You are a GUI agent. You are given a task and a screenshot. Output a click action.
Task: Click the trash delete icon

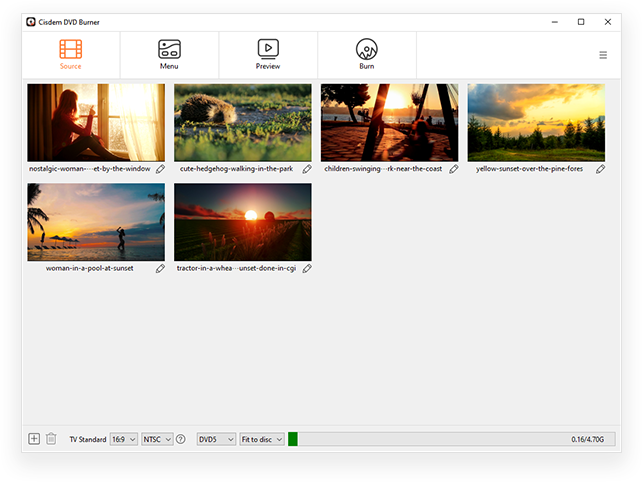(51, 439)
